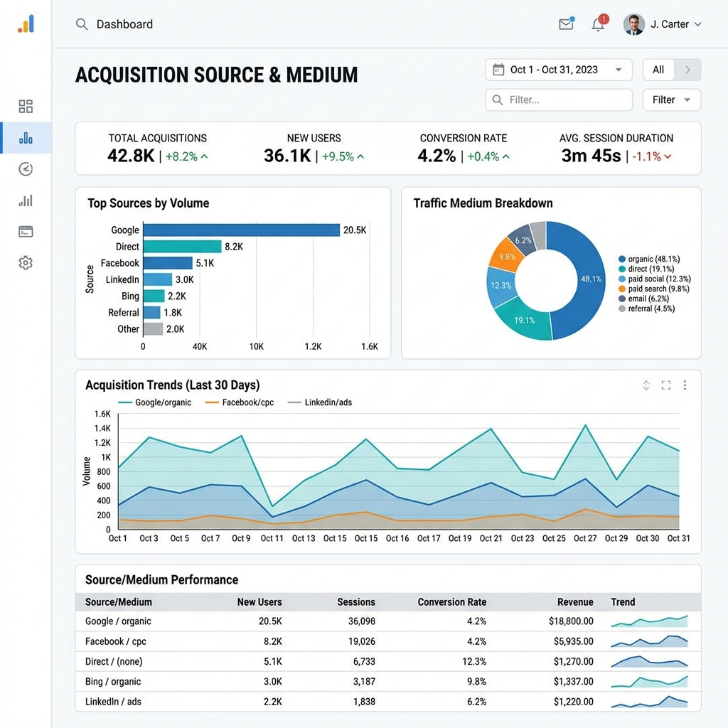Toggle direct (19.1%) legend entry
The image size is (728, 728).
click(x=646, y=269)
